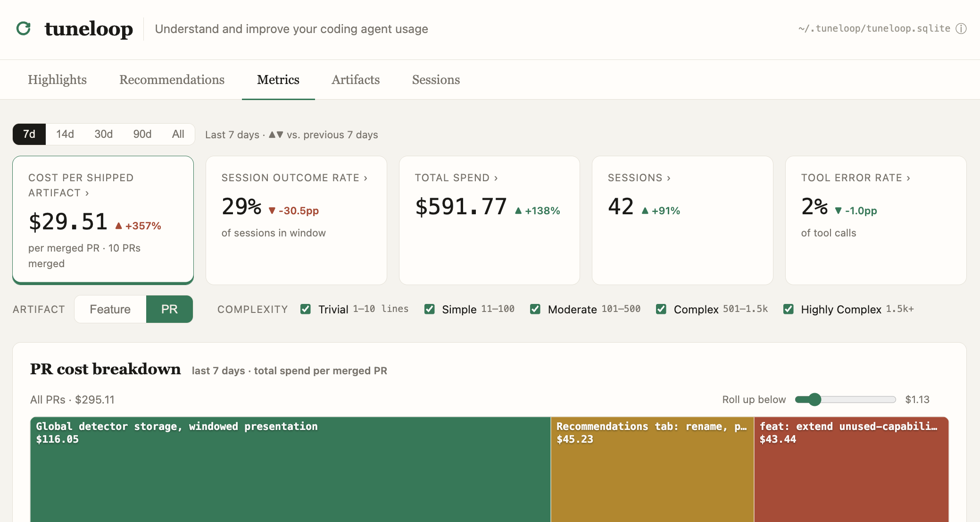This screenshot has width=980, height=522.
Task: Expand Session Outcome Rate chevron
Action: (365, 178)
